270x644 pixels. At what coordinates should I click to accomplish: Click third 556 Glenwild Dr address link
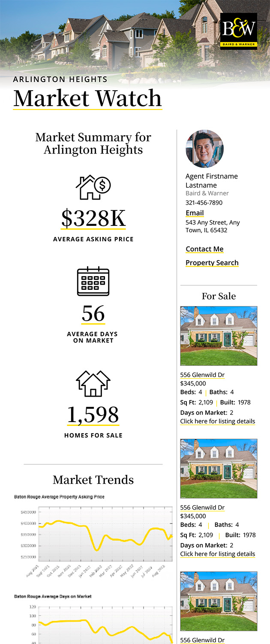[x=202, y=640]
